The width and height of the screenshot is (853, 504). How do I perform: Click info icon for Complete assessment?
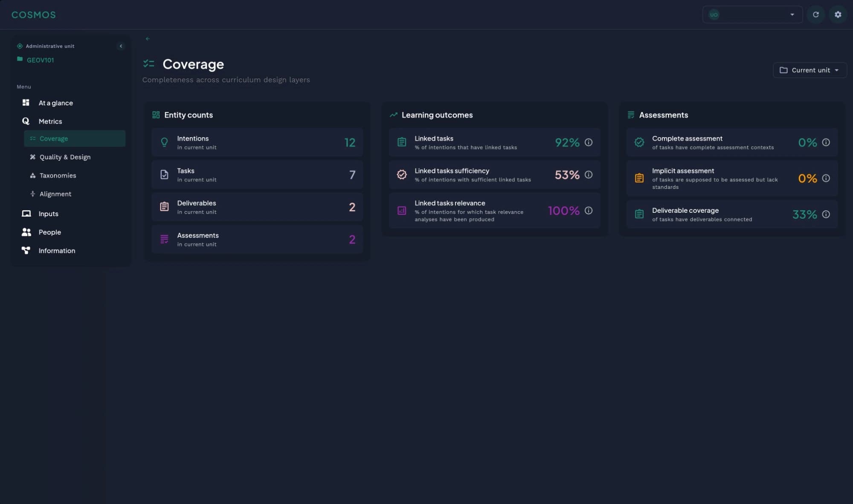coord(826,142)
